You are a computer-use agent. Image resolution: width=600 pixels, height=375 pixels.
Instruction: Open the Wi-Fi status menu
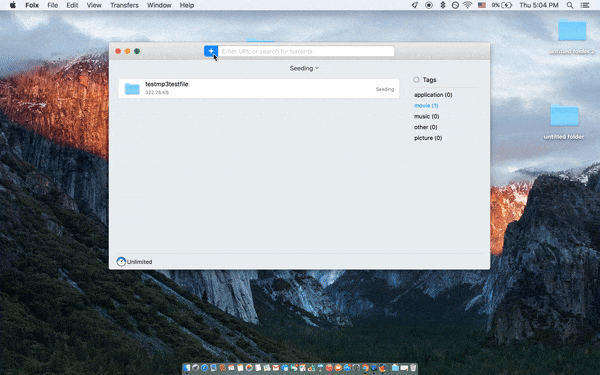click(x=468, y=5)
